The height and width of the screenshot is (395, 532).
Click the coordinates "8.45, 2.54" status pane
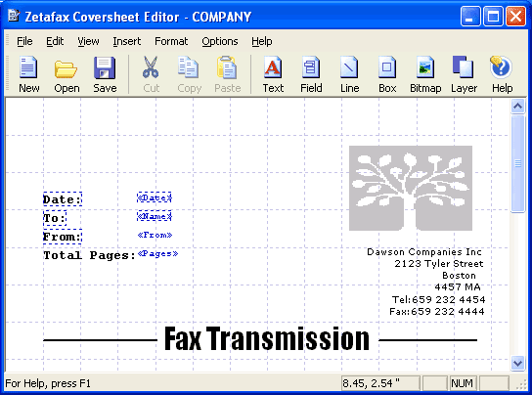pos(380,383)
